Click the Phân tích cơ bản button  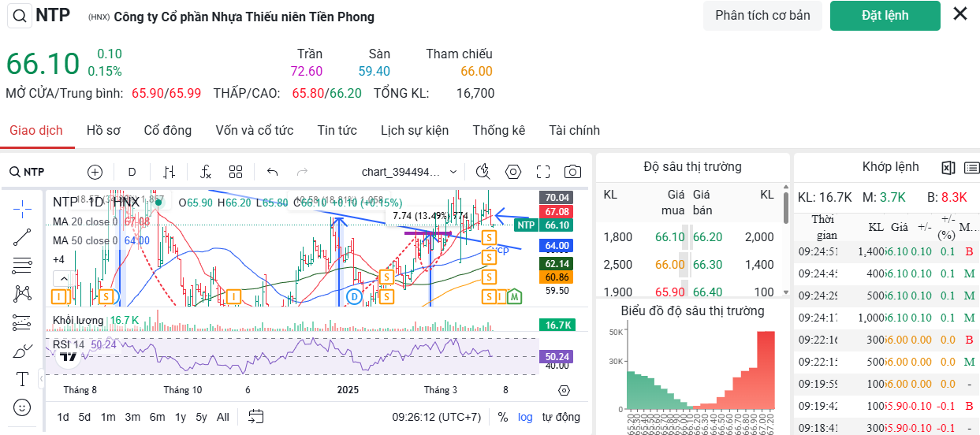pos(762,16)
